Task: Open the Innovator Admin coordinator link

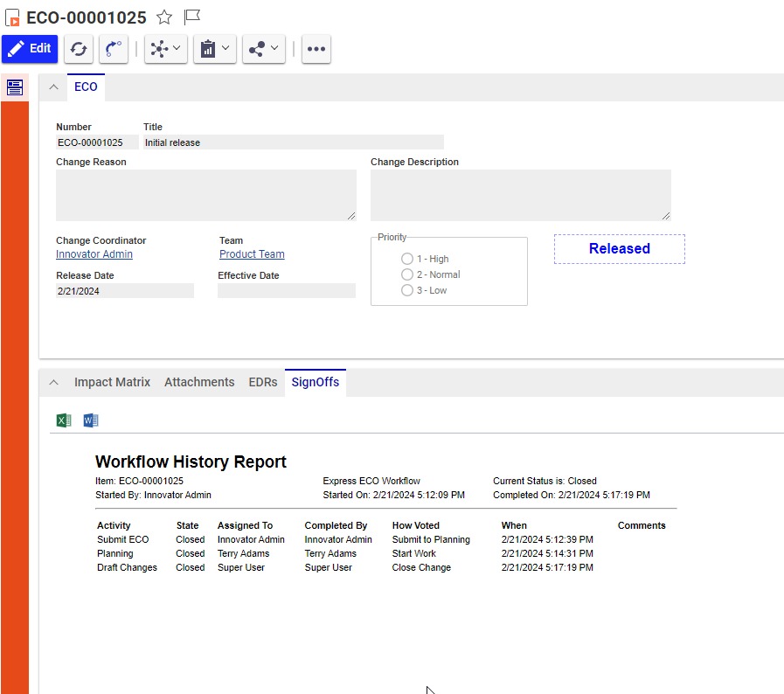Action: pos(94,254)
